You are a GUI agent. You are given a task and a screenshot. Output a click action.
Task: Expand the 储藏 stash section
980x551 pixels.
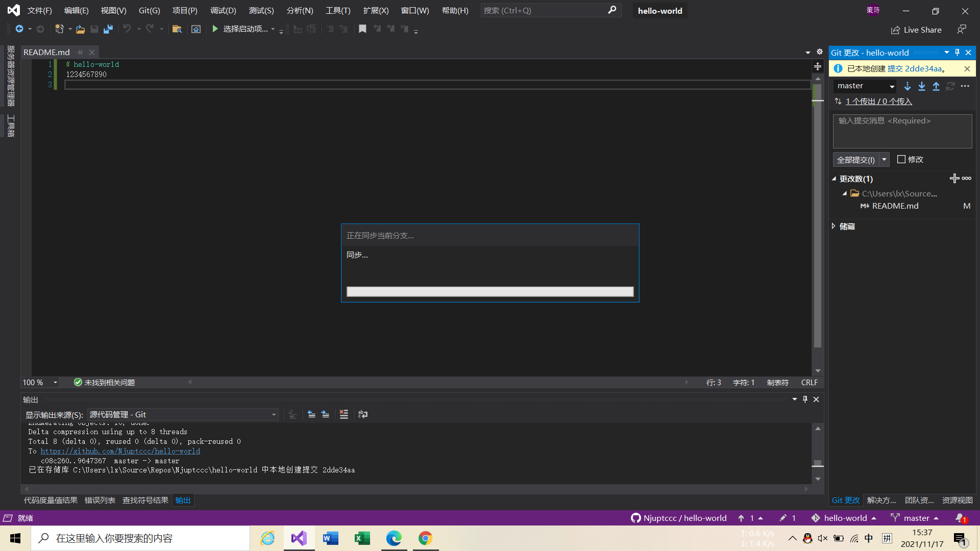click(834, 226)
